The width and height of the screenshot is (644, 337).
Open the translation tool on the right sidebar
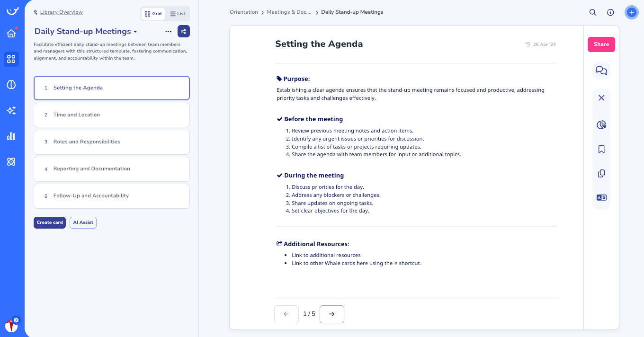pyautogui.click(x=601, y=197)
